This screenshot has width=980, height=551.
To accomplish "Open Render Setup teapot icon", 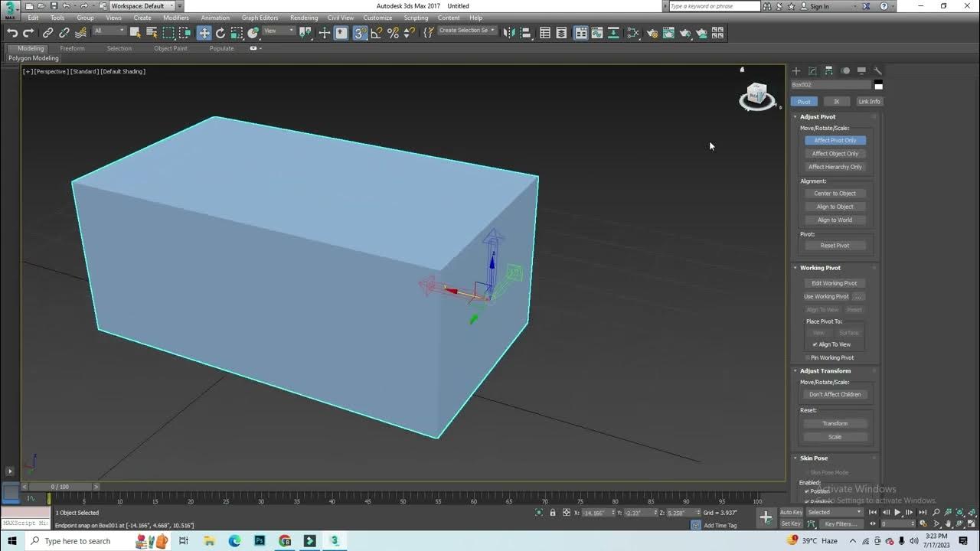I will (x=652, y=33).
